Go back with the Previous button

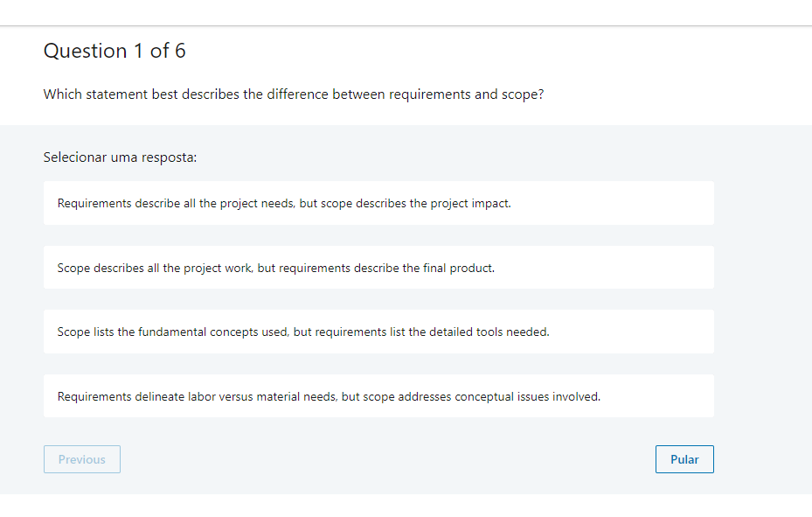[x=82, y=459]
